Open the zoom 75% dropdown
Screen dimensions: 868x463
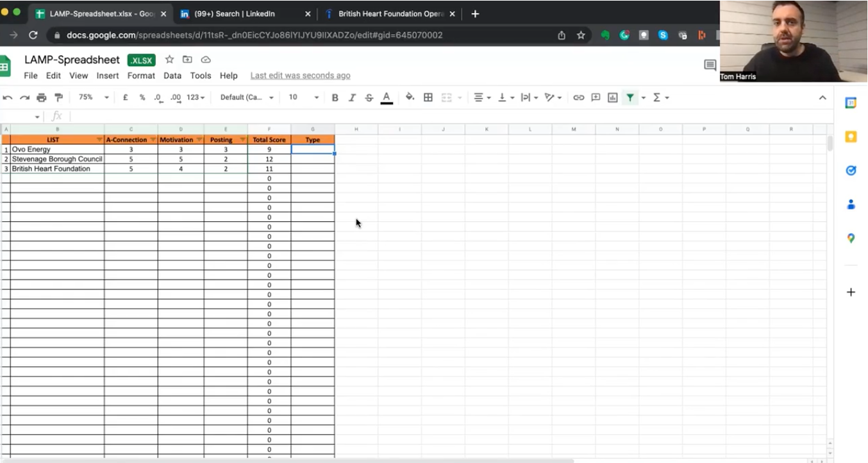coord(94,97)
